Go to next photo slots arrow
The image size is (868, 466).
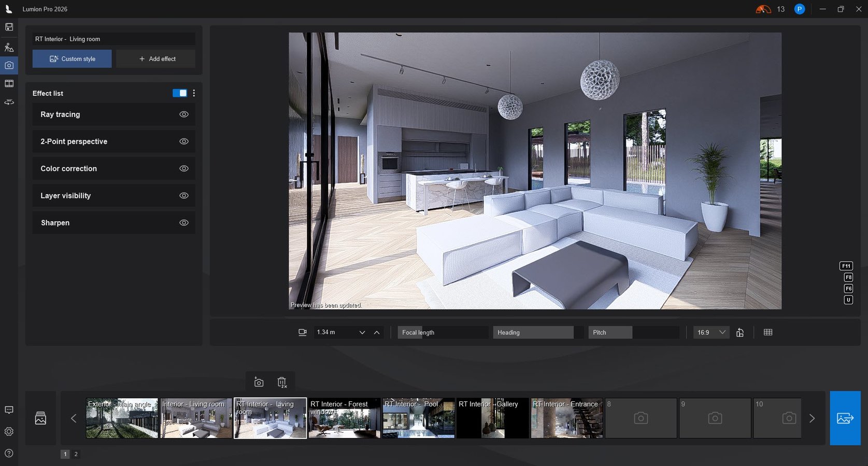click(812, 418)
